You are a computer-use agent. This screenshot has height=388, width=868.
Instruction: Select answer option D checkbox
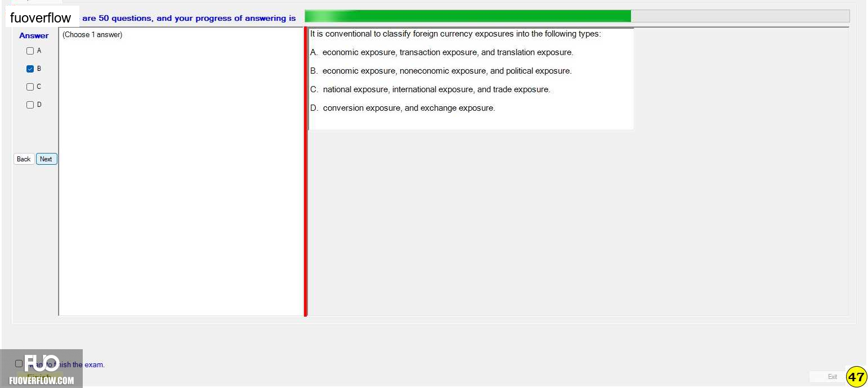[x=30, y=105]
